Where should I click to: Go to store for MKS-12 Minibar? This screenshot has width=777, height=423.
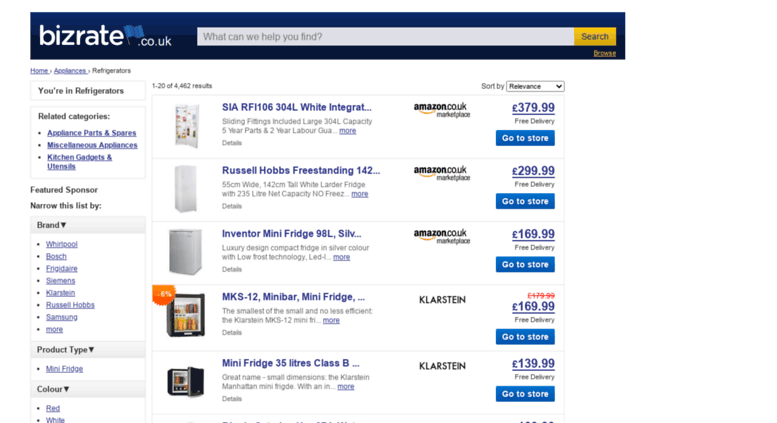[525, 337]
